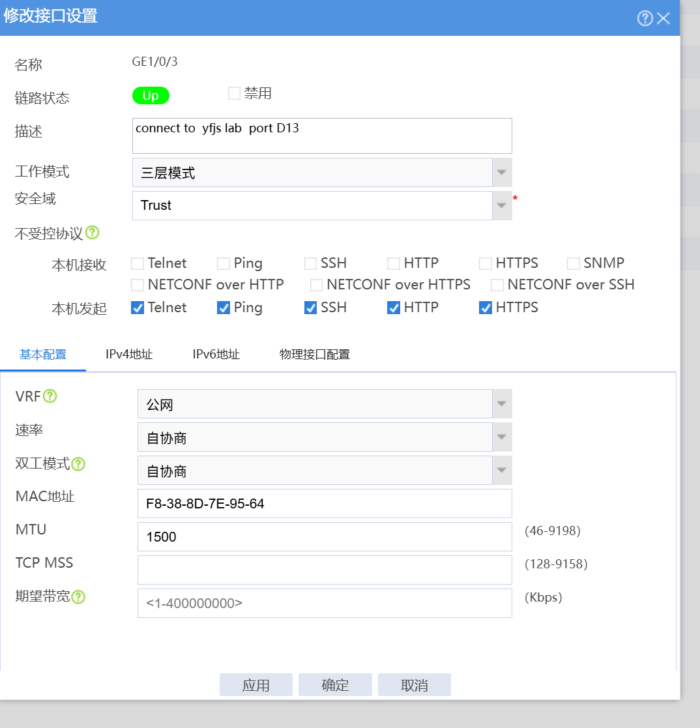The width and height of the screenshot is (700, 728).
Task: Click the 应用 button
Action: (255, 685)
